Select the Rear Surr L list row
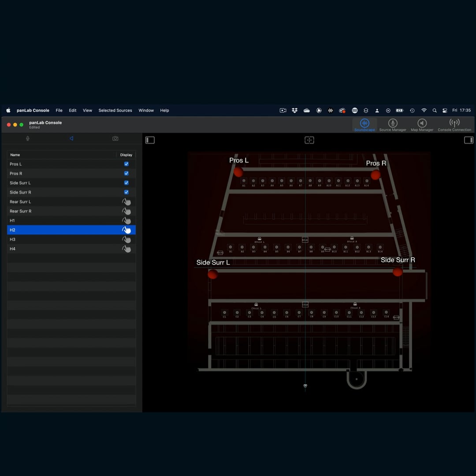This screenshot has width=476, height=476. click(x=71, y=201)
